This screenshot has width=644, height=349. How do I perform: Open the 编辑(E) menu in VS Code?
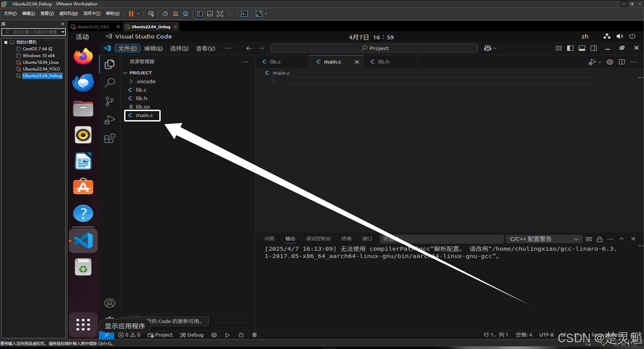pos(153,48)
